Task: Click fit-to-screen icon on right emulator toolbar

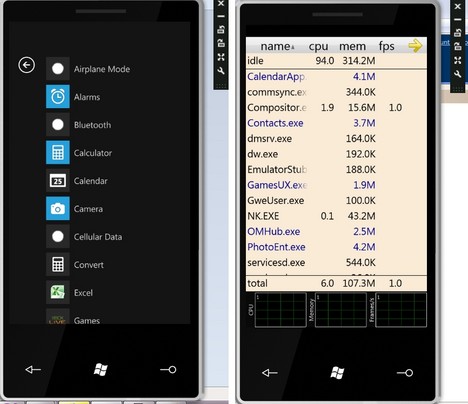Action: coord(458,60)
